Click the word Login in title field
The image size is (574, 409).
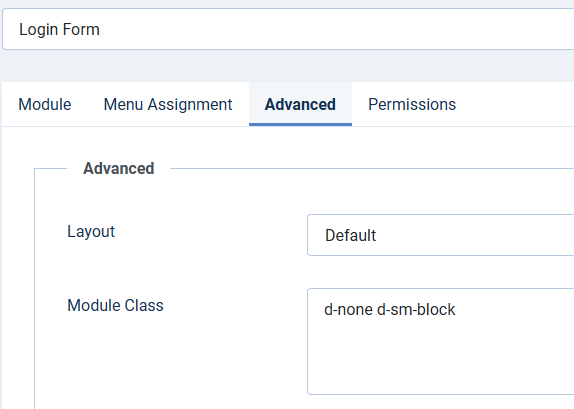[x=38, y=30]
